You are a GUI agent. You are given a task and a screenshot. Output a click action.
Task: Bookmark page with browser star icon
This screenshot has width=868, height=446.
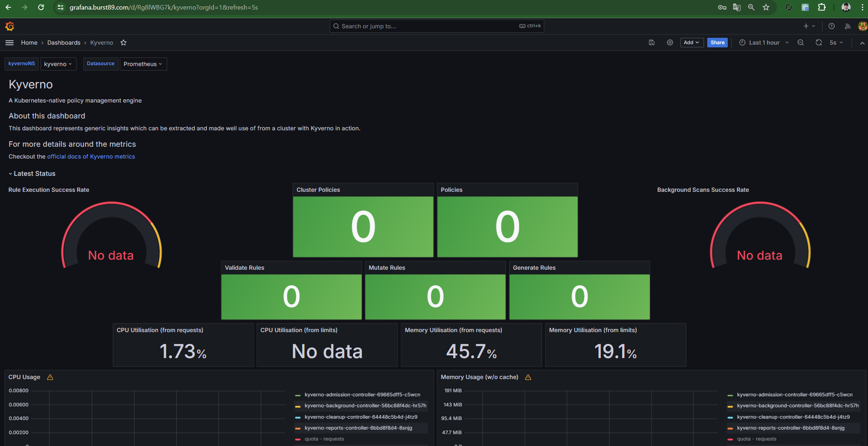tap(766, 7)
